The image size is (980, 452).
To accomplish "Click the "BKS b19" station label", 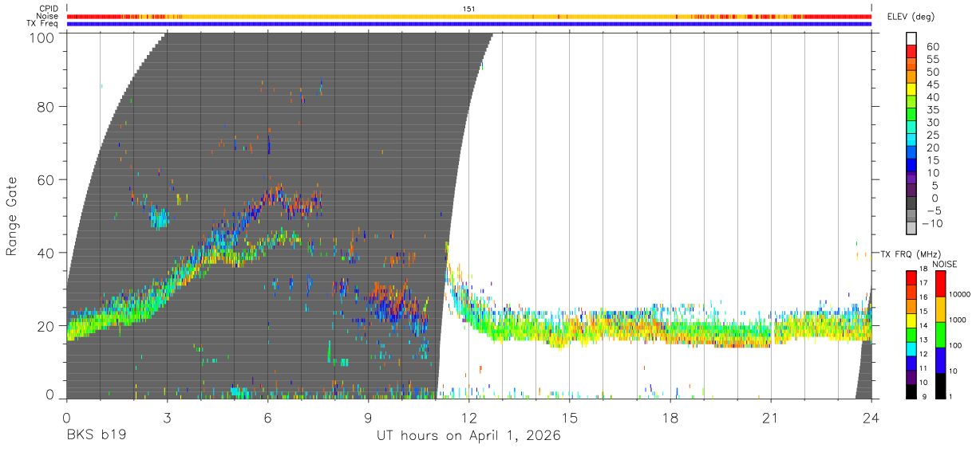I will point(96,436).
